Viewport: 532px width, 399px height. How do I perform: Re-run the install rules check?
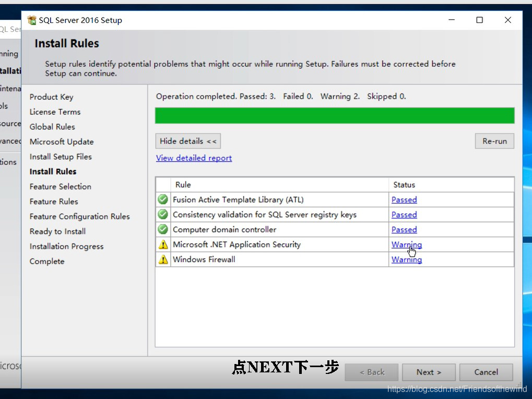click(x=494, y=141)
